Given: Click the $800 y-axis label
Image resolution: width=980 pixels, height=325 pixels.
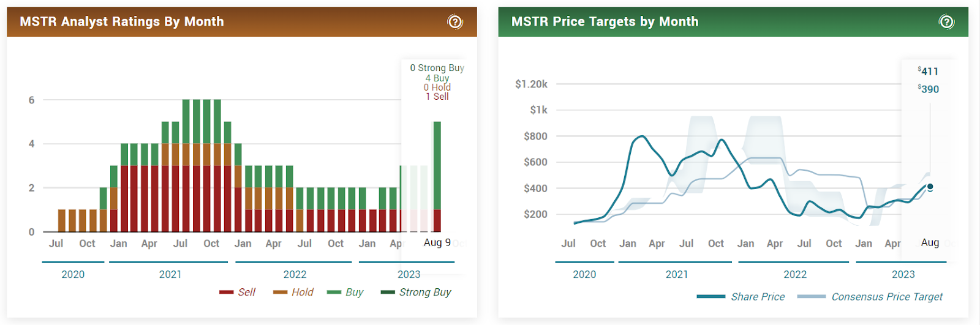Looking at the screenshot, I should 535,136.
